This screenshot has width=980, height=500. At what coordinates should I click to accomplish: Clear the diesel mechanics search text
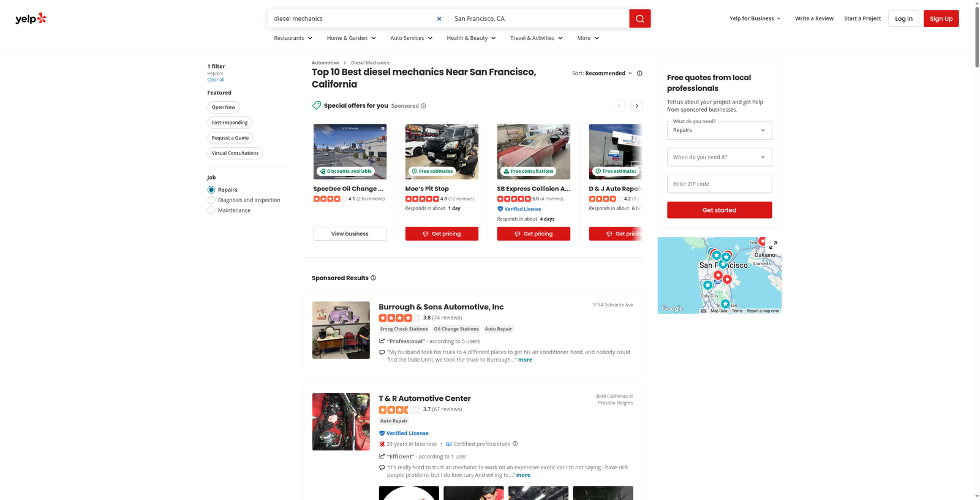tap(439, 18)
